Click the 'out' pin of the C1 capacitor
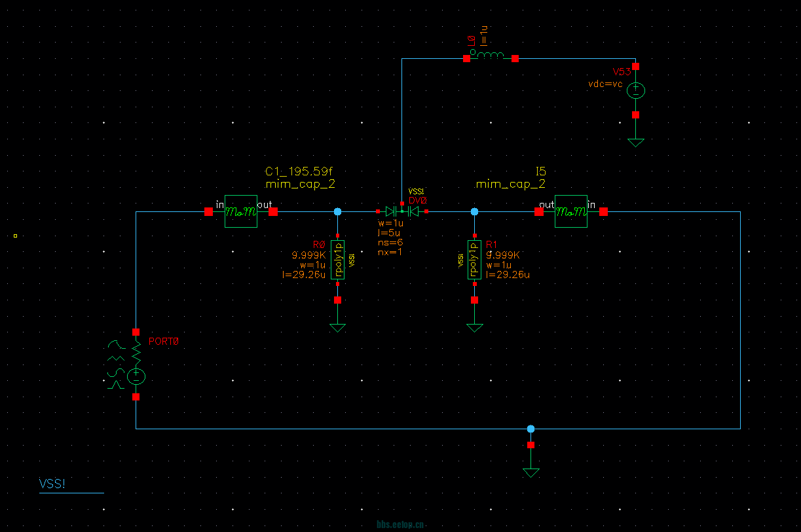Image resolution: width=801 pixels, height=532 pixels. click(x=273, y=211)
